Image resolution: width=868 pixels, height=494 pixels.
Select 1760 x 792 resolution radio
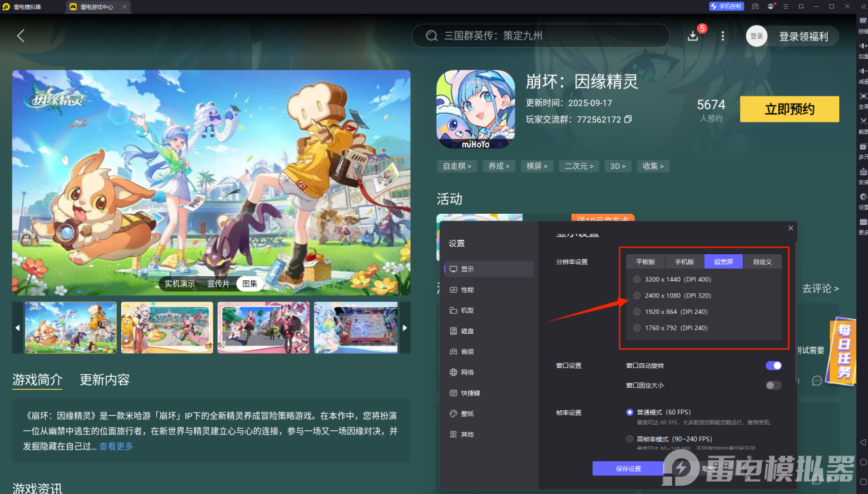[x=637, y=328]
